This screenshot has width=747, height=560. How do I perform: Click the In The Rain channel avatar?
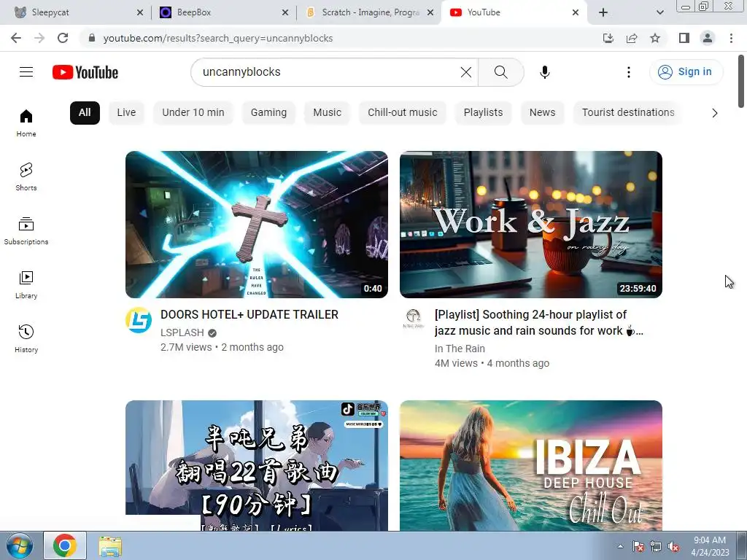413,319
